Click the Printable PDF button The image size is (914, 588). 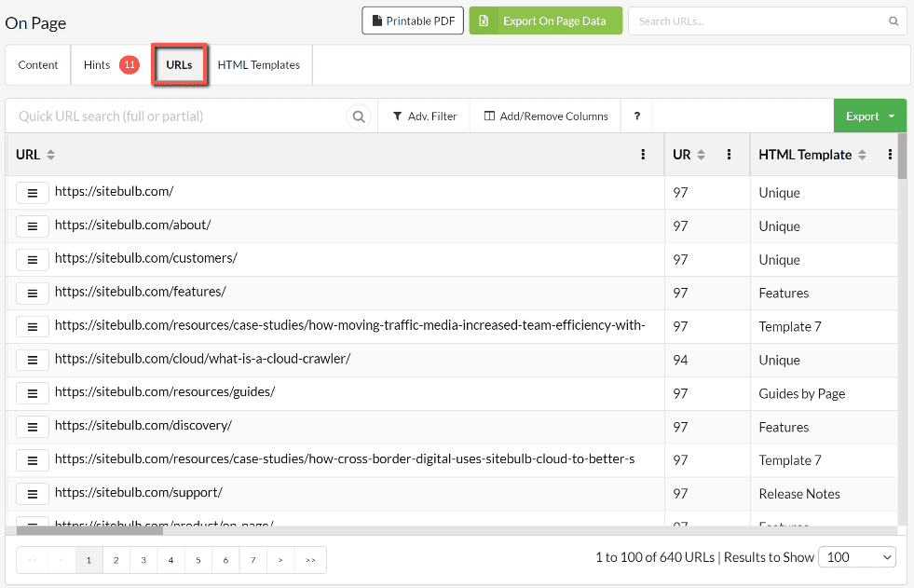pyautogui.click(x=413, y=21)
